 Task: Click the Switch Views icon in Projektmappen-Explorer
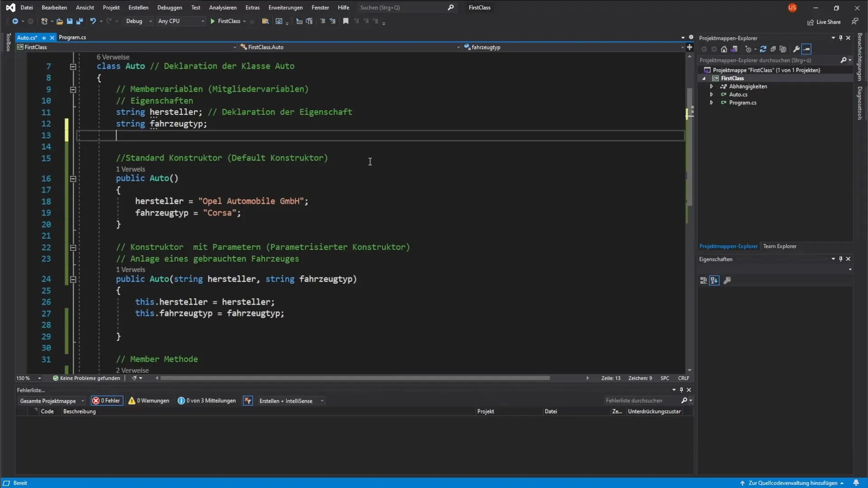click(x=734, y=49)
